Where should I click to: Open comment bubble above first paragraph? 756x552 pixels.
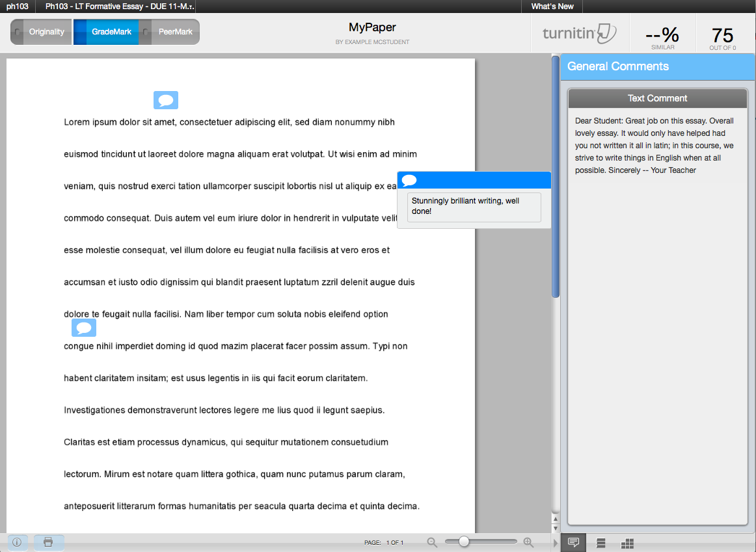click(x=166, y=100)
